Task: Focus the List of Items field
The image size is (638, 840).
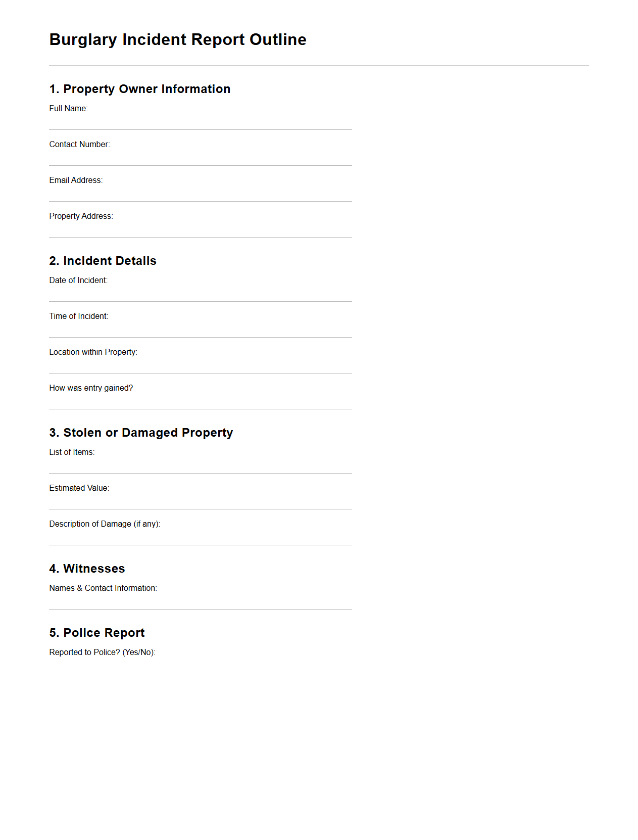Action: coord(200,465)
